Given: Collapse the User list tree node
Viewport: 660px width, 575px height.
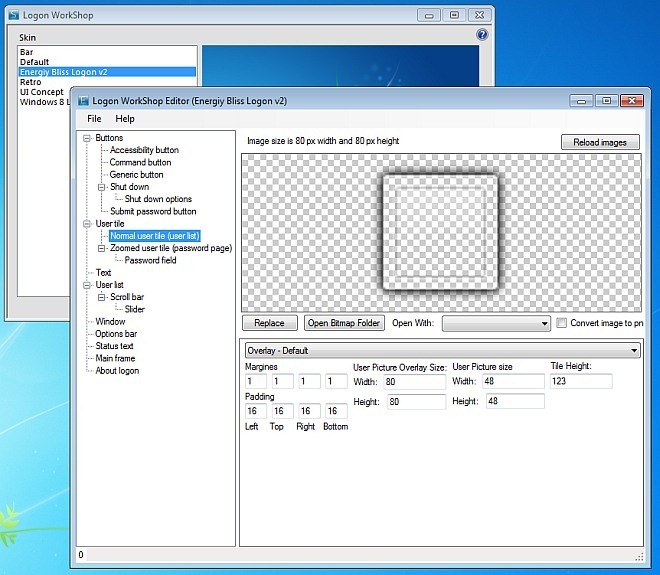Looking at the screenshot, I should (x=87, y=285).
